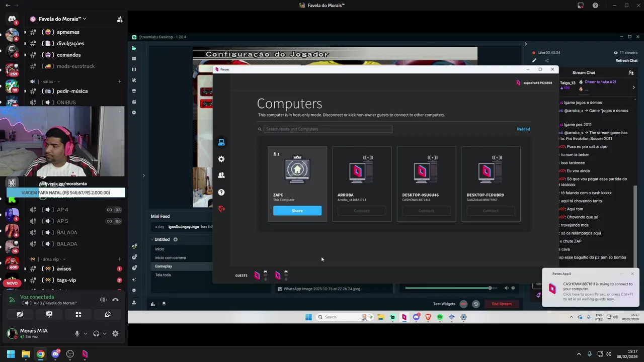Open the pedir-música channel
Viewport: 644px width, 362px height.
73,91
